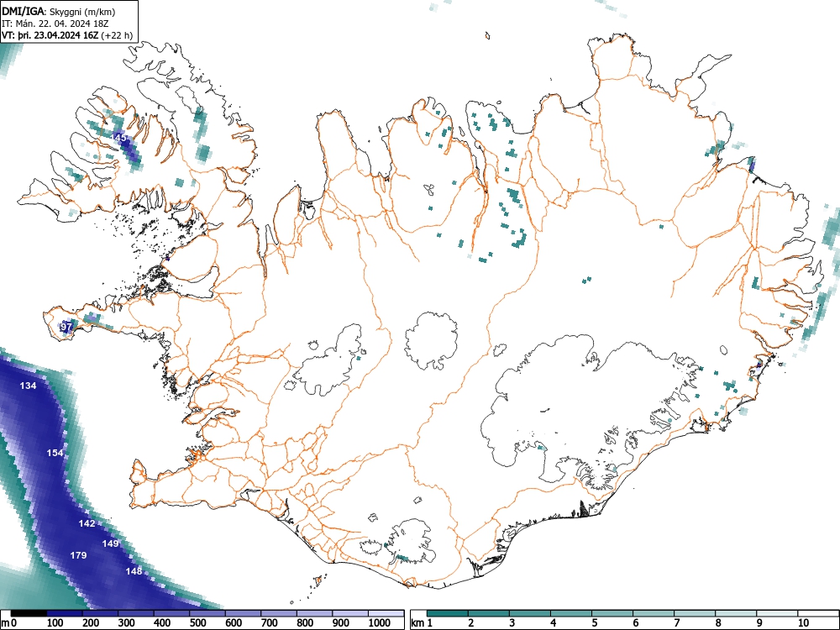Click the '179' value over the sea
This screenshot has width=840, height=630.
(x=78, y=555)
